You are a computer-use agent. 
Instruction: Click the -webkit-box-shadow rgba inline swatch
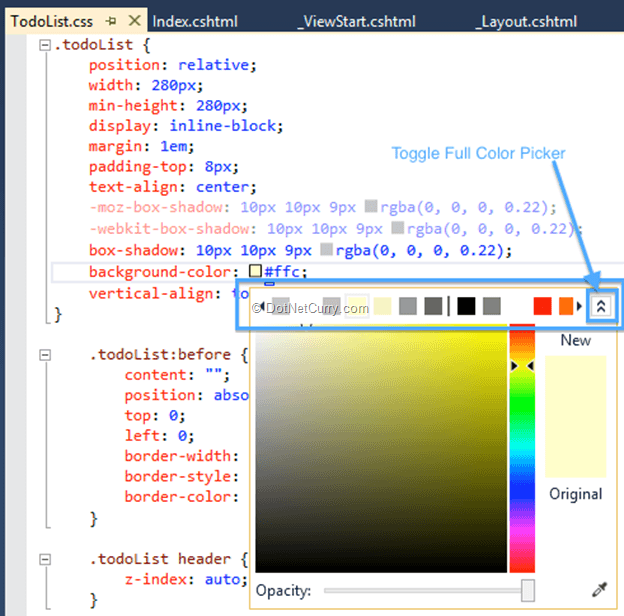tap(398, 228)
